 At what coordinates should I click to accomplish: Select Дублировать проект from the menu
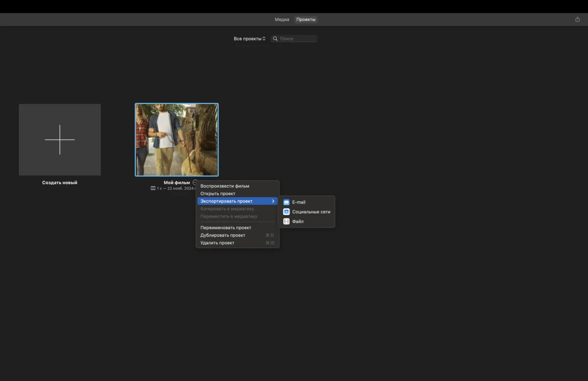coord(223,235)
